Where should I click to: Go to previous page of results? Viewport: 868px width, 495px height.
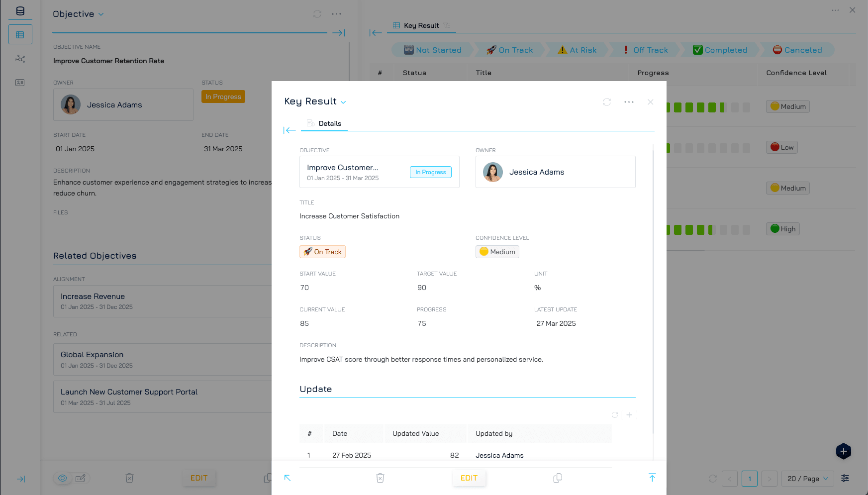click(730, 479)
